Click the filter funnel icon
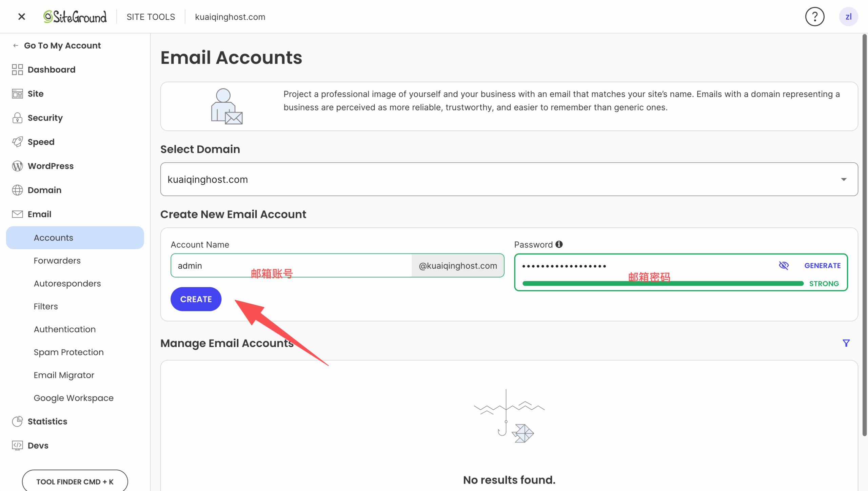The image size is (868, 491). coord(846,343)
